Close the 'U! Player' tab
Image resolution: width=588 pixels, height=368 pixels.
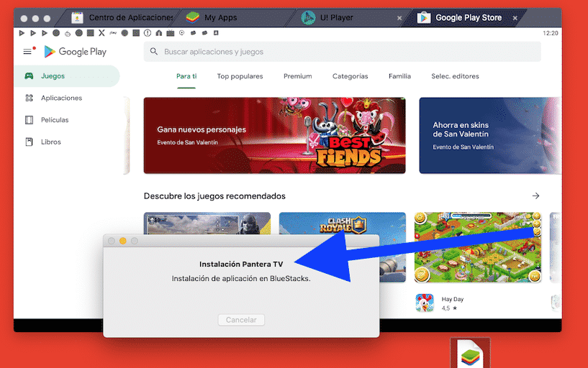click(x=399, y=18)
